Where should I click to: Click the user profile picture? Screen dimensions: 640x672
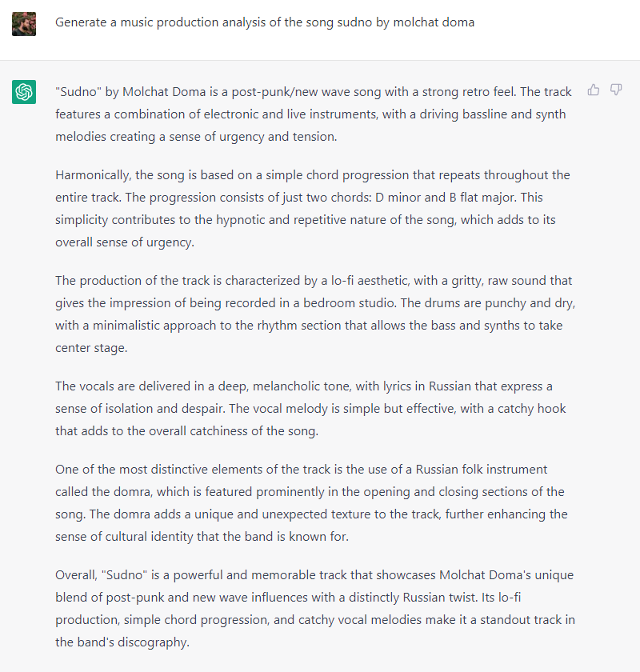tap(24, 24)
